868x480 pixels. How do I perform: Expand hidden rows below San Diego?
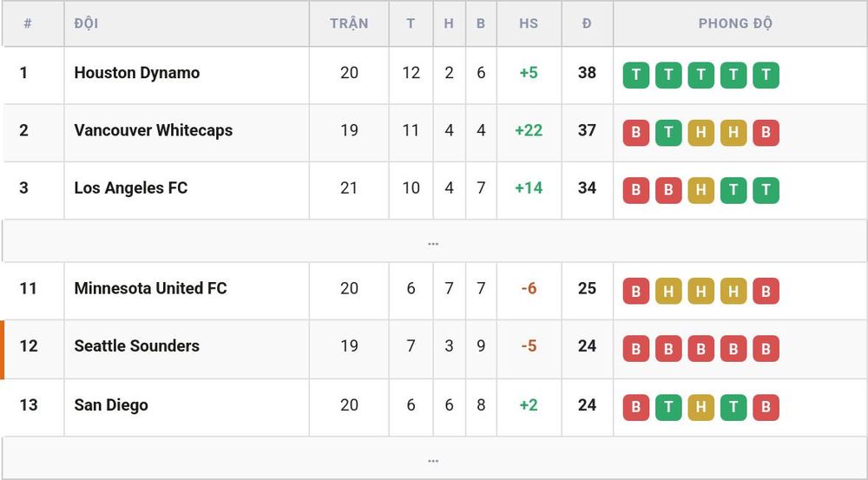[433, 458]
